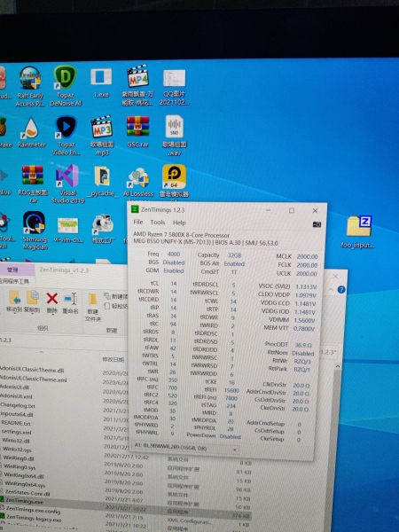Select the Visual Studio 2019 shortcut

pos(67,184)
